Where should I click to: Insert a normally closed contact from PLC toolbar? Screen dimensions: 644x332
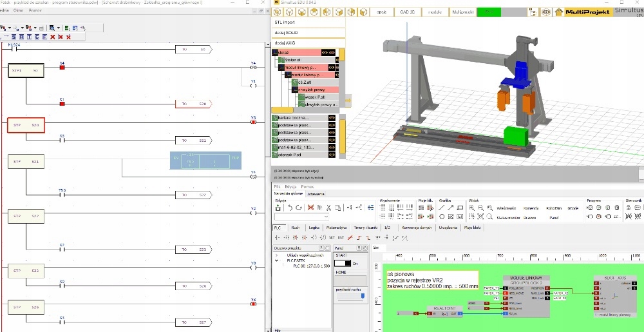287,237
